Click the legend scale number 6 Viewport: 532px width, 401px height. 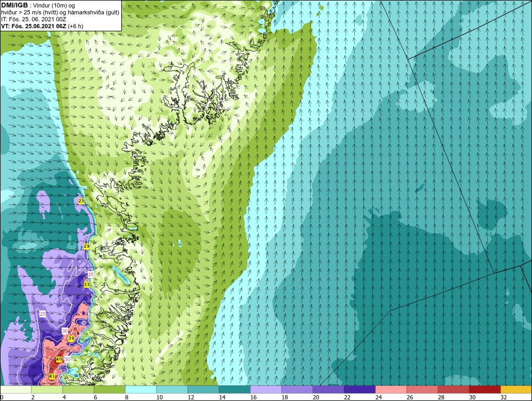tap(95, 397)
